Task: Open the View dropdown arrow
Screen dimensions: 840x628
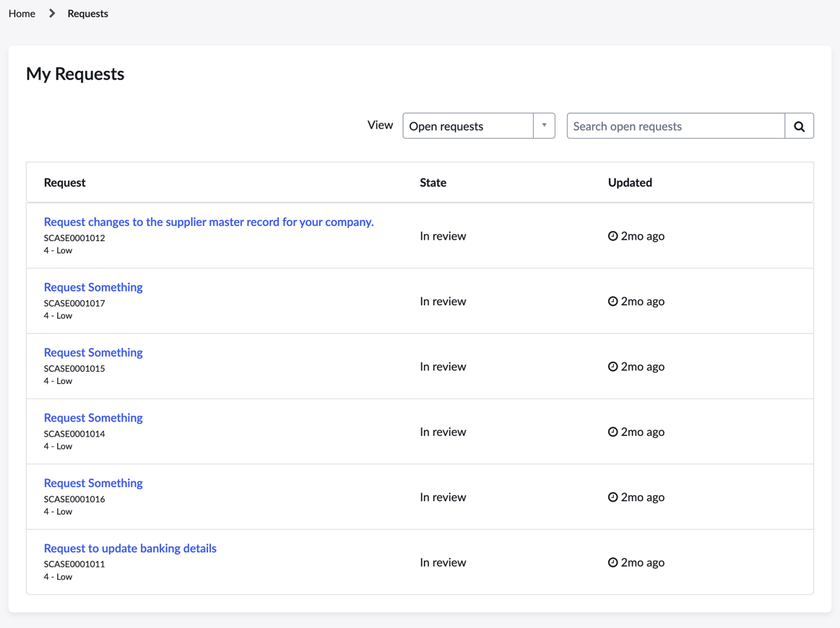Action: tap(544, 126)
